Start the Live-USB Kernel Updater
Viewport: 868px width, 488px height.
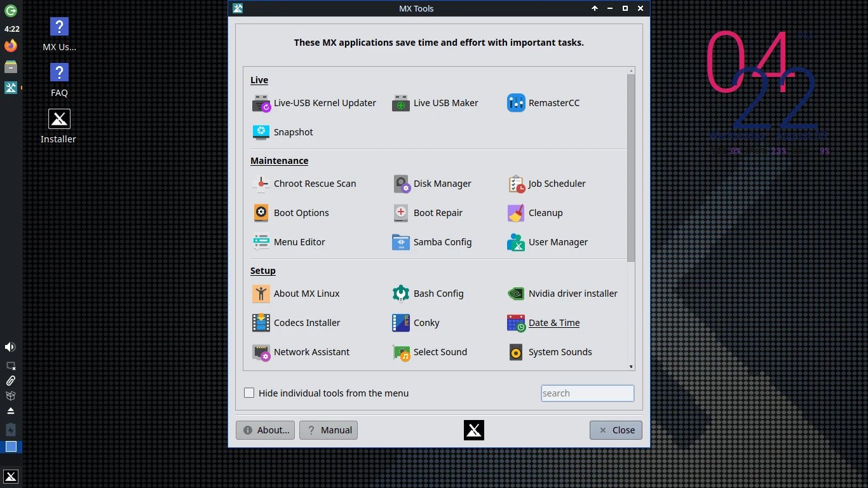pyautogui.click(x=325, y=102)
